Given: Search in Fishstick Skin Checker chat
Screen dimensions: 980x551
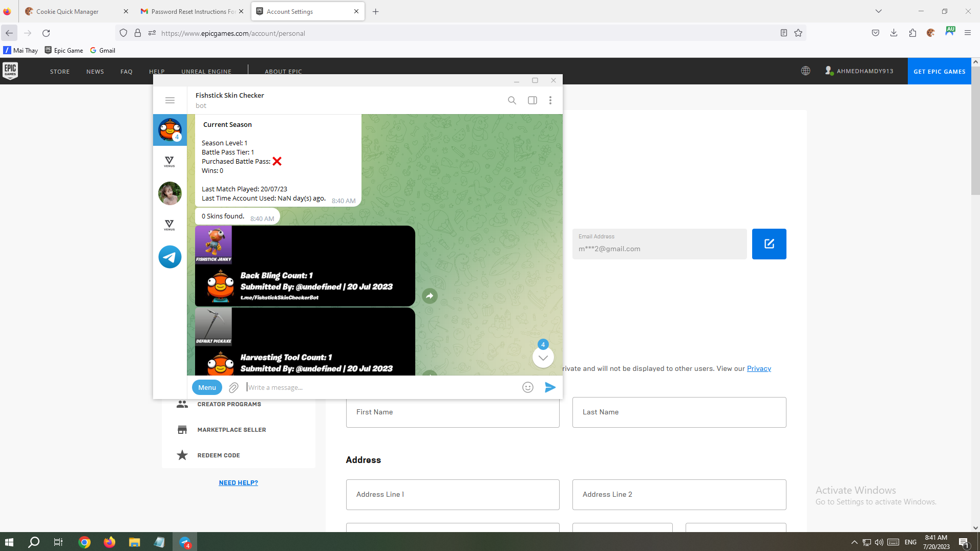Looking at the screenshot, I should [x=512, y=100].
